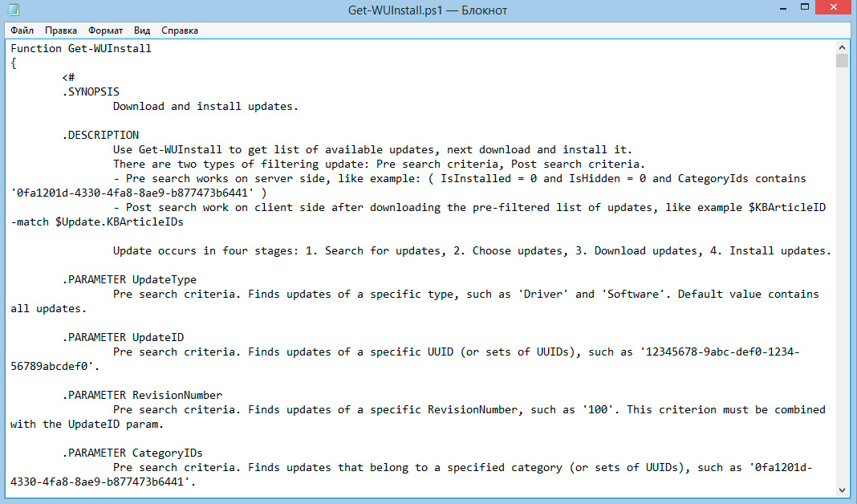Click the '.SYNOPSIS' heading text
The width and height of the screenshot is (857, 504).
(91, 91)
